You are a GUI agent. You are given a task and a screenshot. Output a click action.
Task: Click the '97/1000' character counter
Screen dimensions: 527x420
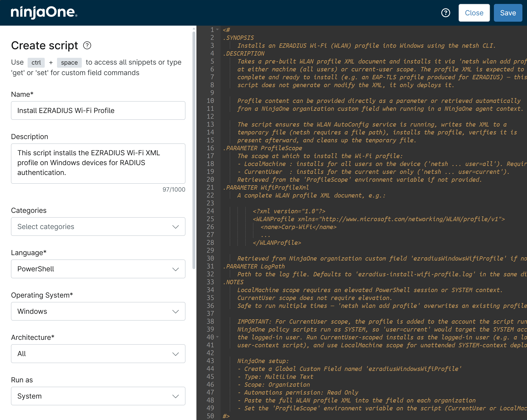tap(174, 189)
